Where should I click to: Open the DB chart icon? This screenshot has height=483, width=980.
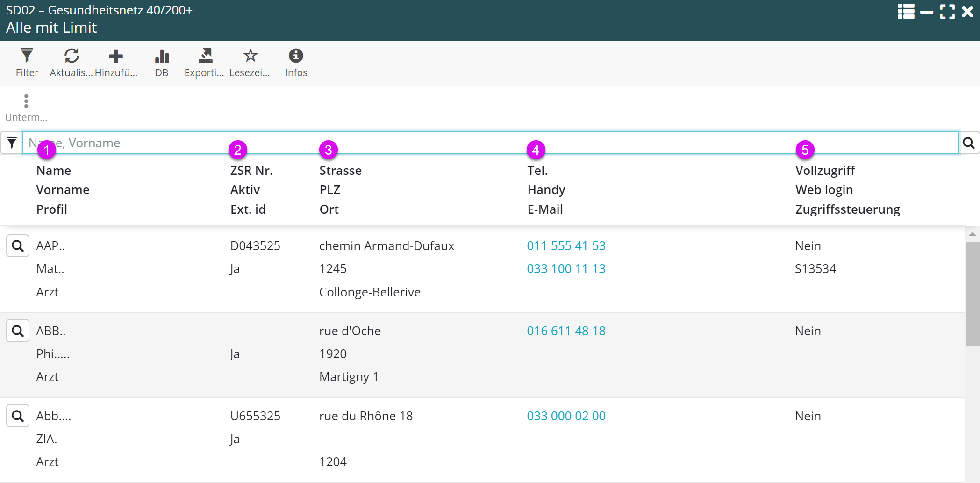[162, 63]
